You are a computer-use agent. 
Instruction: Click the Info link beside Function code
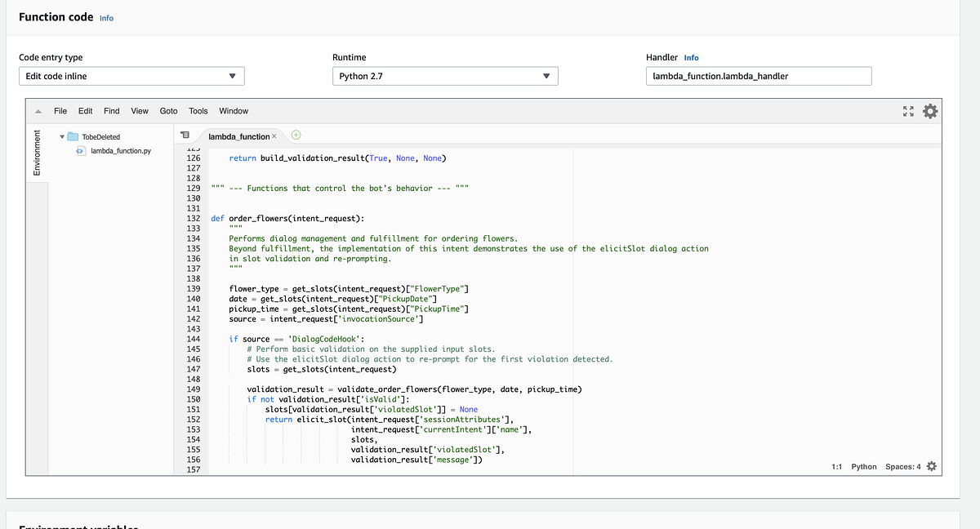click(106, 16)
